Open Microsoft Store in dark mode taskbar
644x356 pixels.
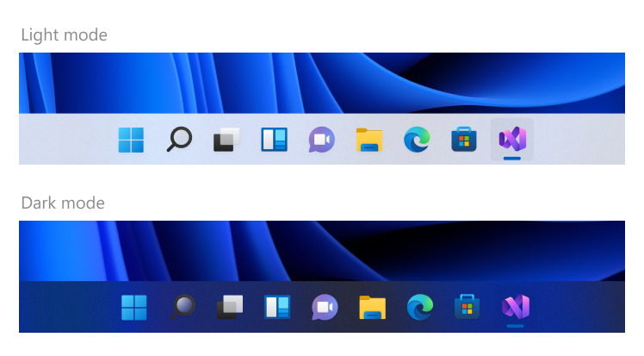click(468, 307)
